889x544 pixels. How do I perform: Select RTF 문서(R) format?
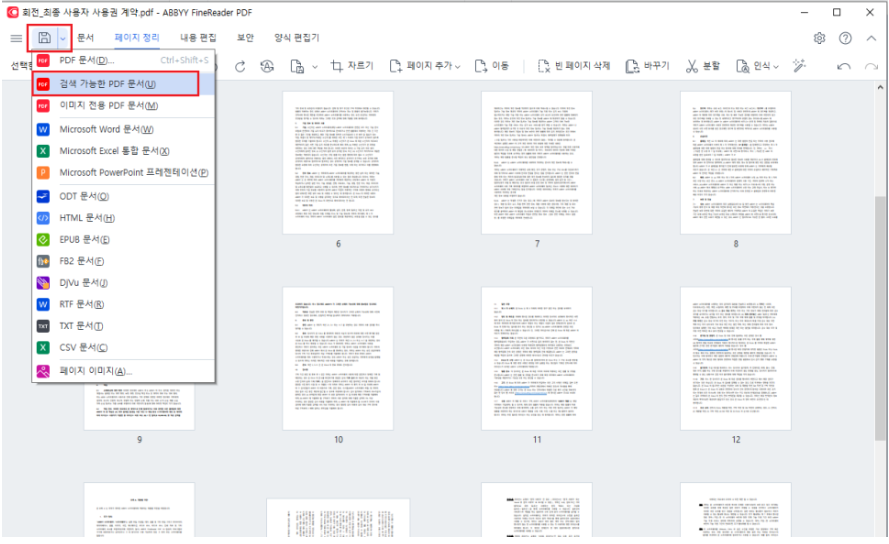(123, 304)
